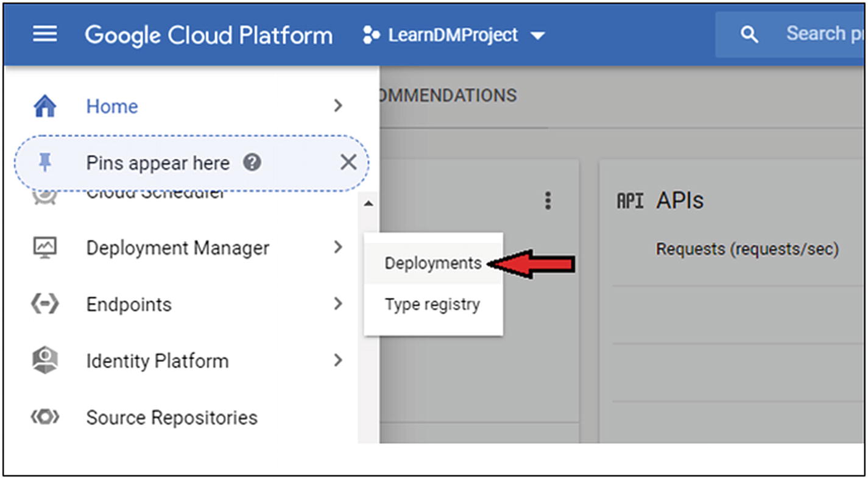This screenshot has width=868, height=479.
Task: Click the Deployment Manager monitor icon
Action: 44,247
